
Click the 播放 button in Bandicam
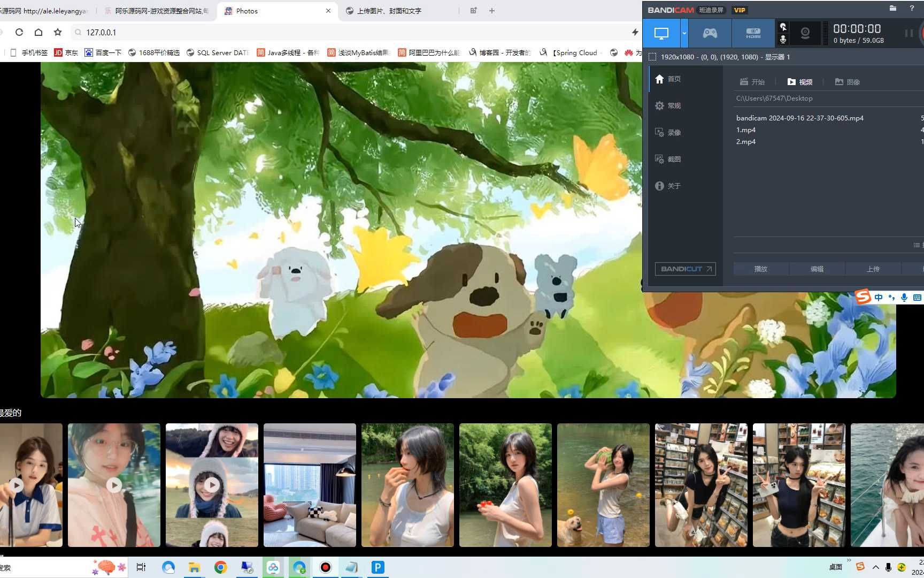761,269
